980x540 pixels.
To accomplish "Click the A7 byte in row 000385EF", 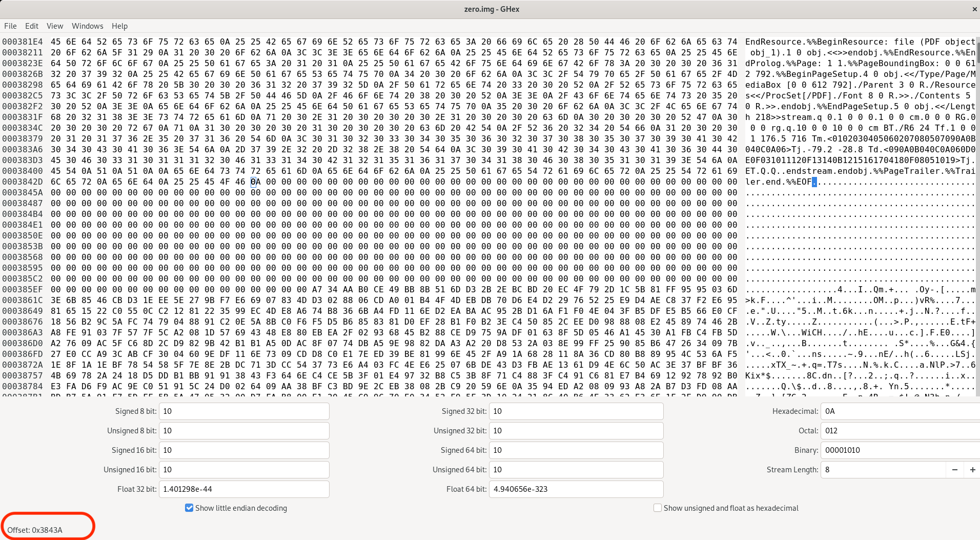I will coord(317,290).
